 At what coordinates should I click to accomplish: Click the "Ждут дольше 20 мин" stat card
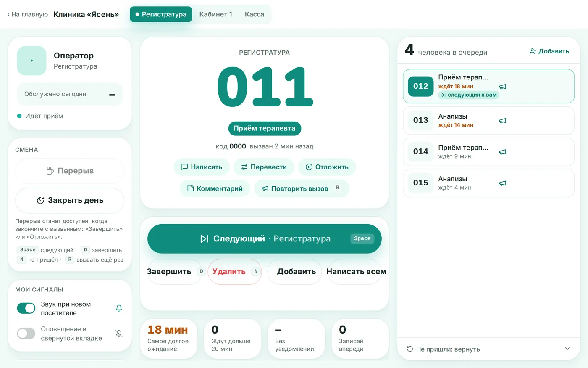point(233,339)
